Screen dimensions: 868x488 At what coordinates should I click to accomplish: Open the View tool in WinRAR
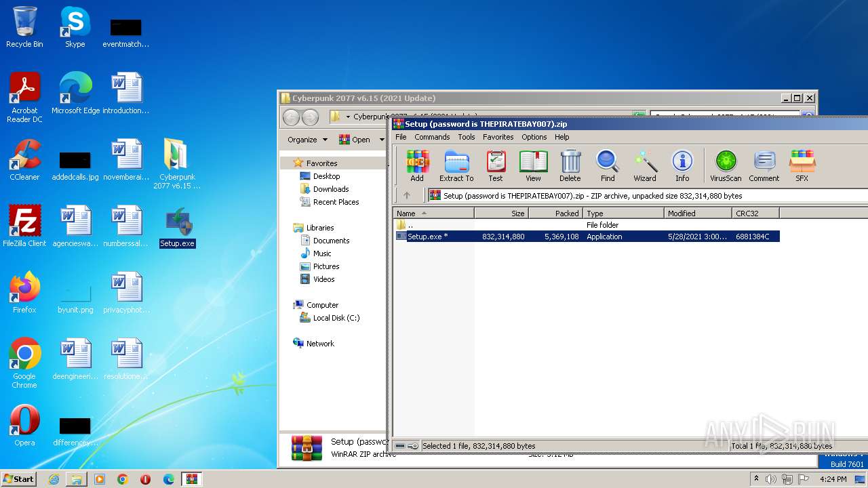(533, 166)
